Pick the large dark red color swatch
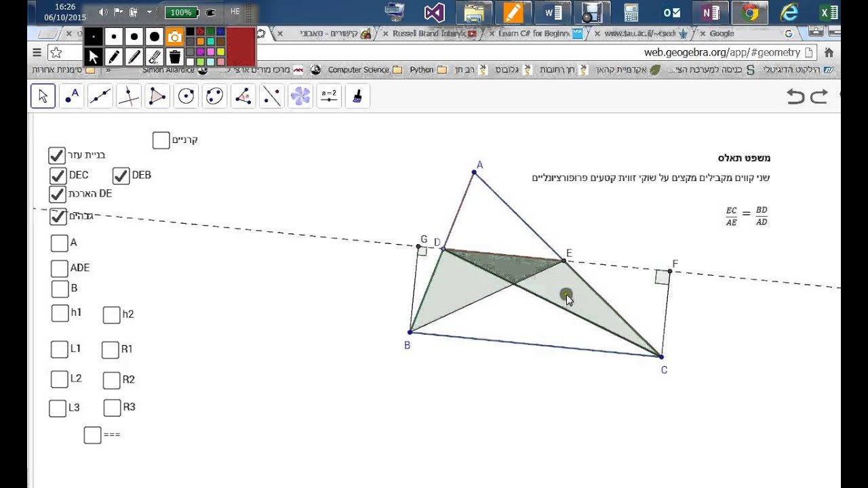868x488 pixels. tap(240, 47)
